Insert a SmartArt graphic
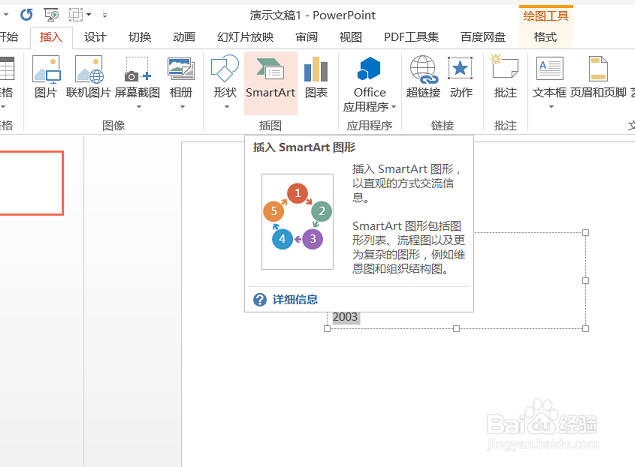The height and width of the screenshot is (467, 635). [x=271, y=83]
